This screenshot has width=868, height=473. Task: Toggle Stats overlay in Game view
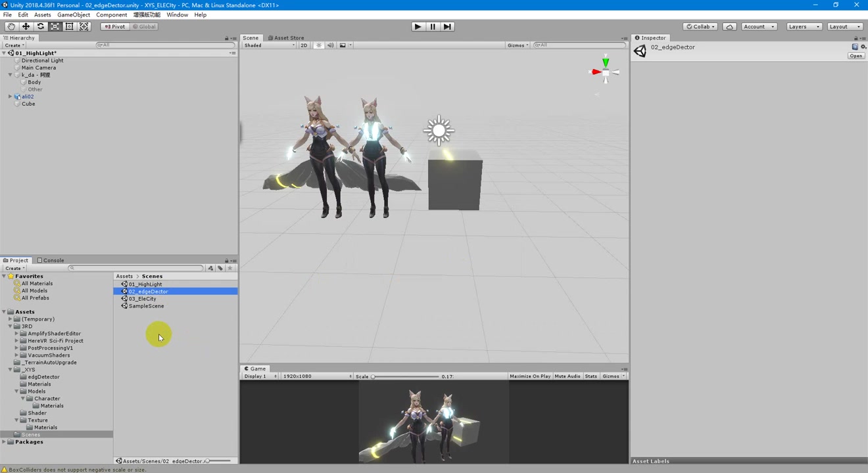(x=591, y=376)
